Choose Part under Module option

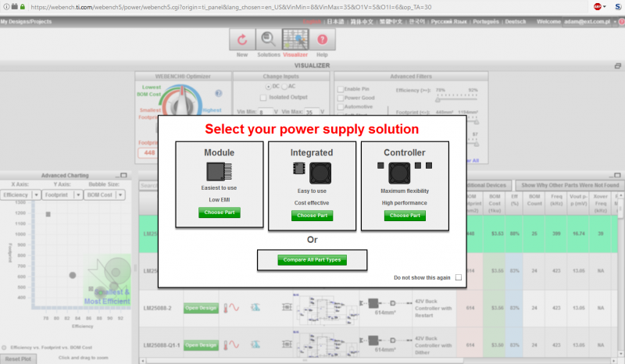219,212
